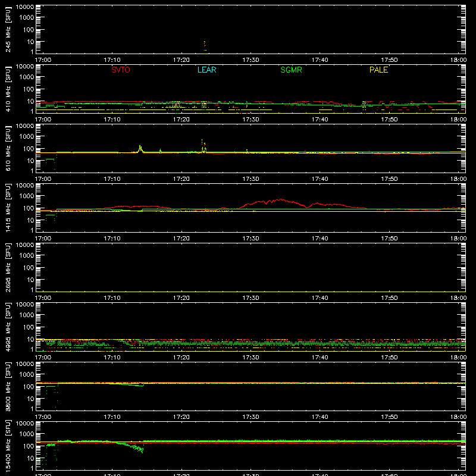Click the small spike in the 245 MHz plot
Image resolution: width=476 pixels, height=476 pixels.
(x=205, y=47)
